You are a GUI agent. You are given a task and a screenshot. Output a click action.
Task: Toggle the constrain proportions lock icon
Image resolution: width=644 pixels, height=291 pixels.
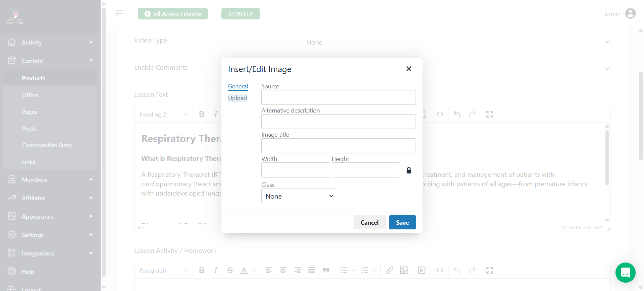point(409,170)
